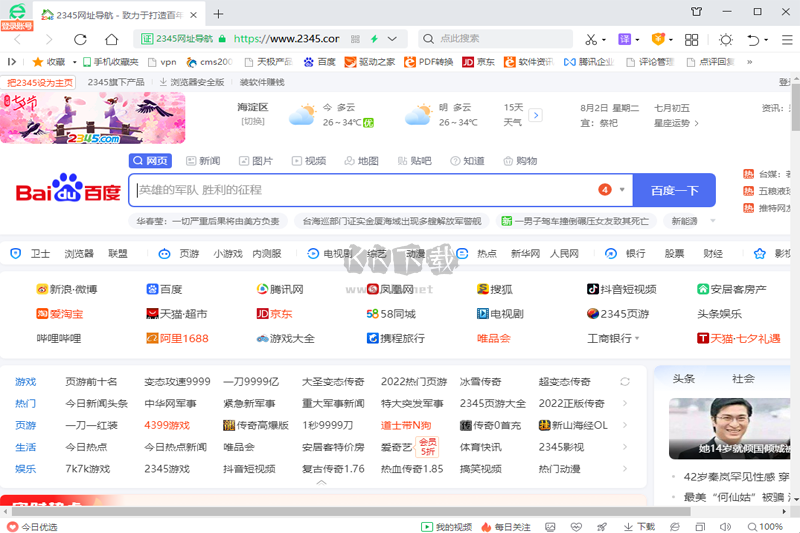Open the skin (shirt) icon in title bar
The width and height of the screenshot is (800, 533).
pos(696,13)
